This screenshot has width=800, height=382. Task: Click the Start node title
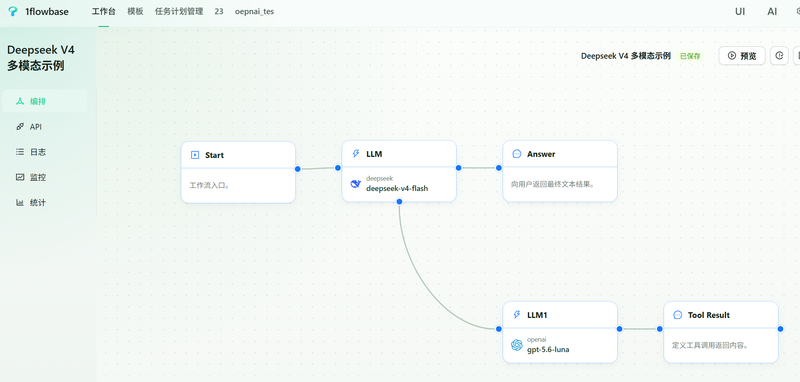tap(214, 155)
